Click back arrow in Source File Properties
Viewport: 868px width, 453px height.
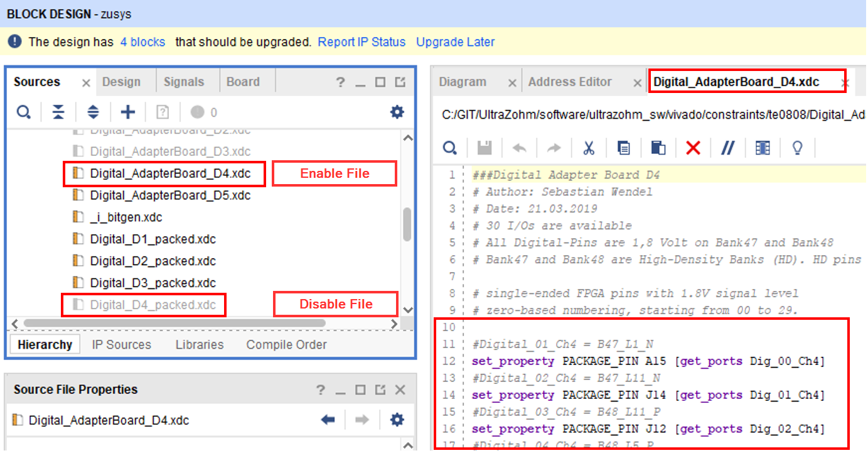click(x=328, y=420)
